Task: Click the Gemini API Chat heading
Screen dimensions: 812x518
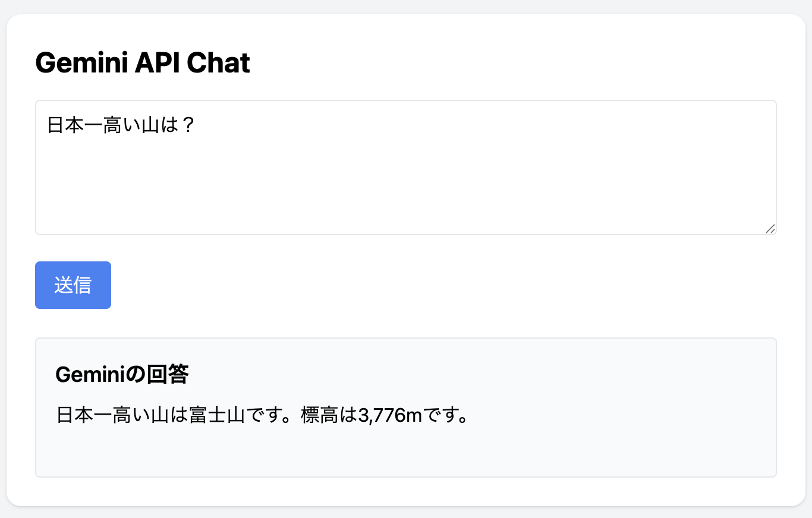Action: (143, 63)
